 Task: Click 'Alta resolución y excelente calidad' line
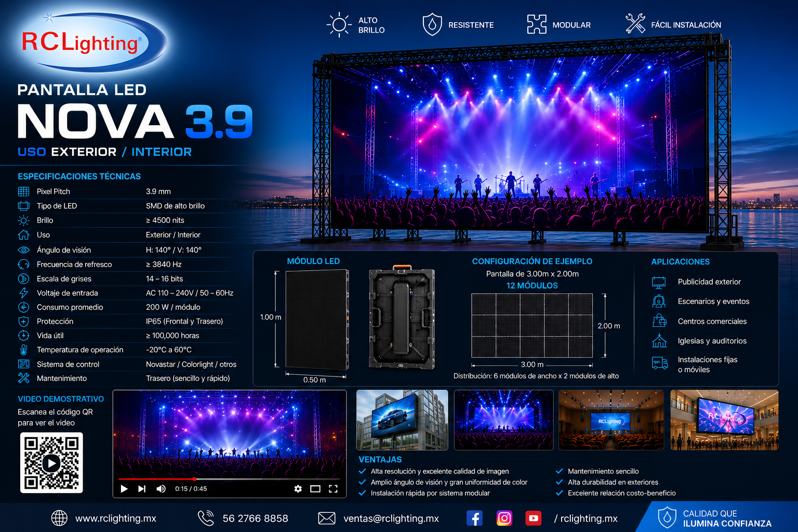click(x=440, y=471)
